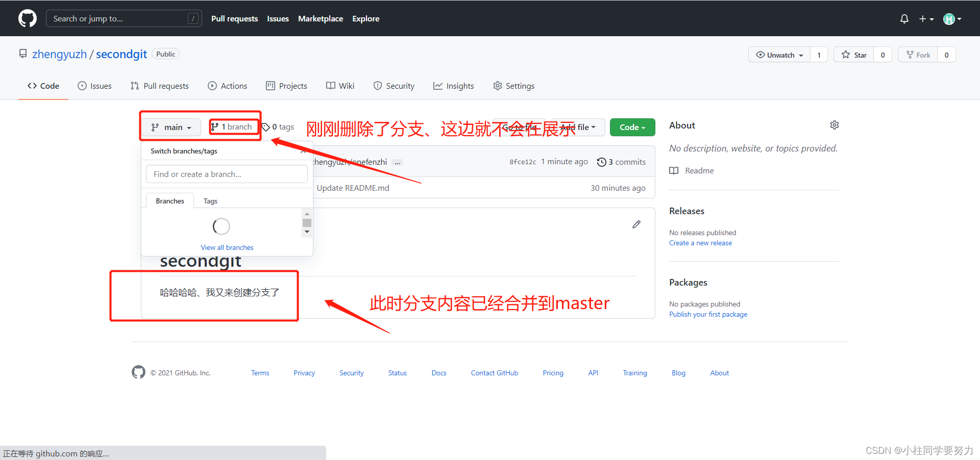Open the footer Security link
This screenshot has height=460, width=980.
point(352,373)
